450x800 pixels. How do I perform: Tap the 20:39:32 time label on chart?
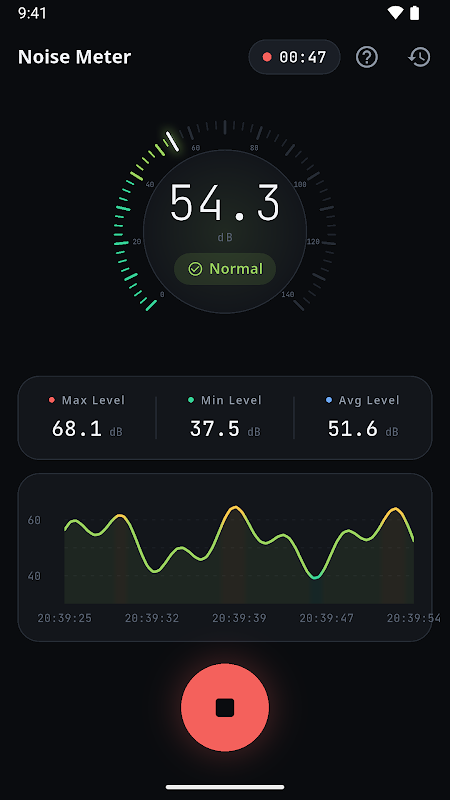152,618
